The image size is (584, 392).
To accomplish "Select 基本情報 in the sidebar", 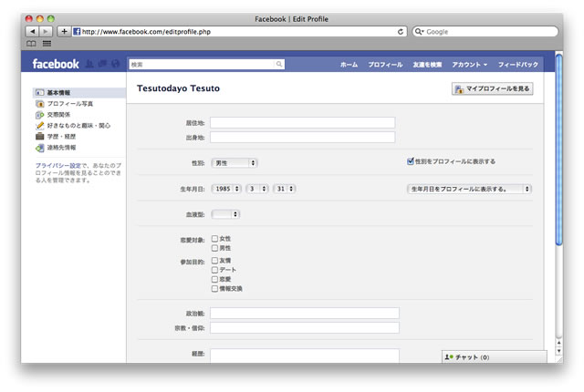I will 79,93.
